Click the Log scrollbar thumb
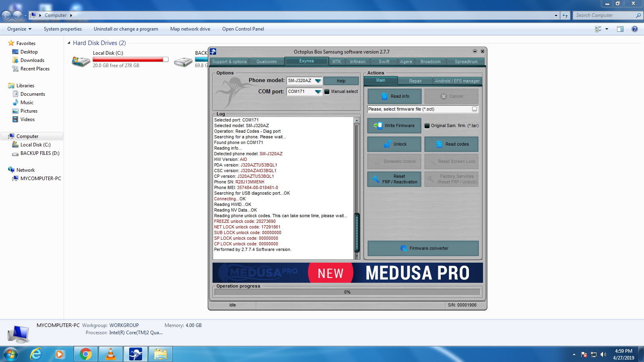Screen dimensions: 644x362 tap(357, 232)
